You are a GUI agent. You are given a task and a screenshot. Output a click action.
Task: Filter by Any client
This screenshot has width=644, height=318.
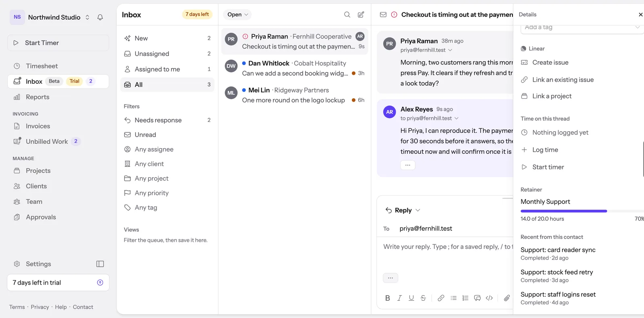[167, 164]
